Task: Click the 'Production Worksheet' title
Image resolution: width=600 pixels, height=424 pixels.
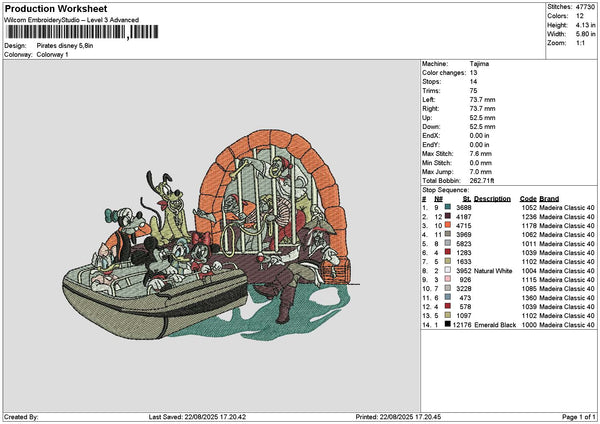Action: [x=56, y=8]
